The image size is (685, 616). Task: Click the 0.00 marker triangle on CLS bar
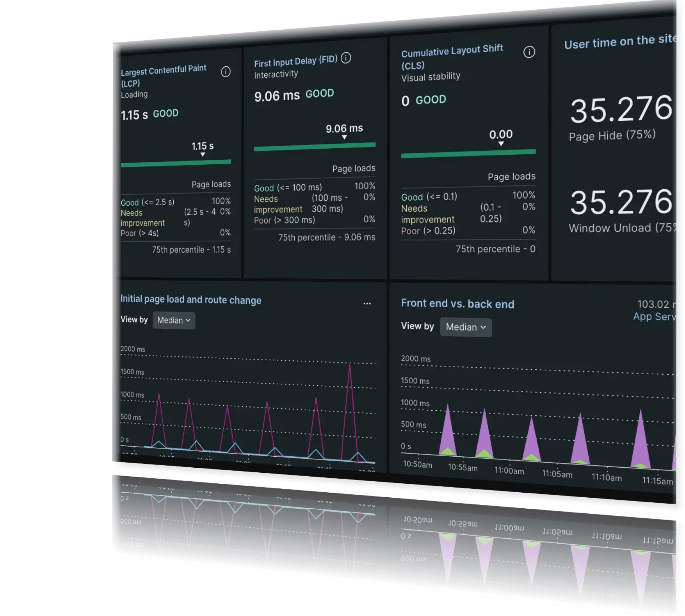coord(501,144)
